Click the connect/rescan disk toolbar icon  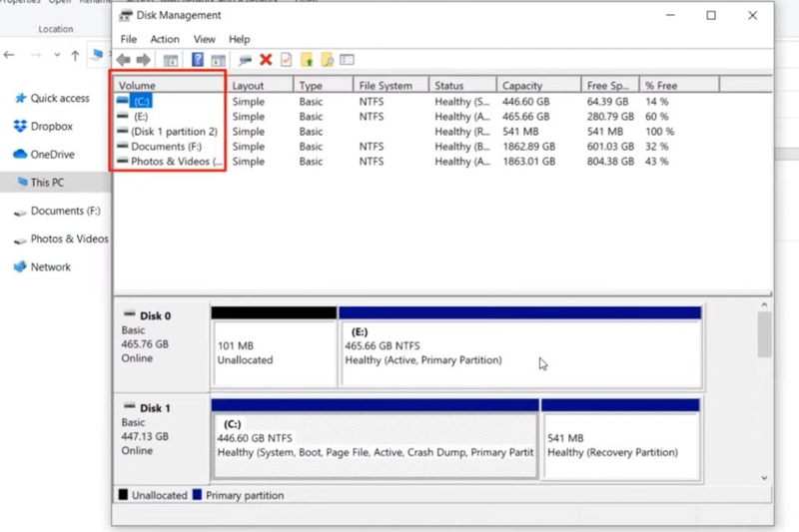[x=245, y=60]
